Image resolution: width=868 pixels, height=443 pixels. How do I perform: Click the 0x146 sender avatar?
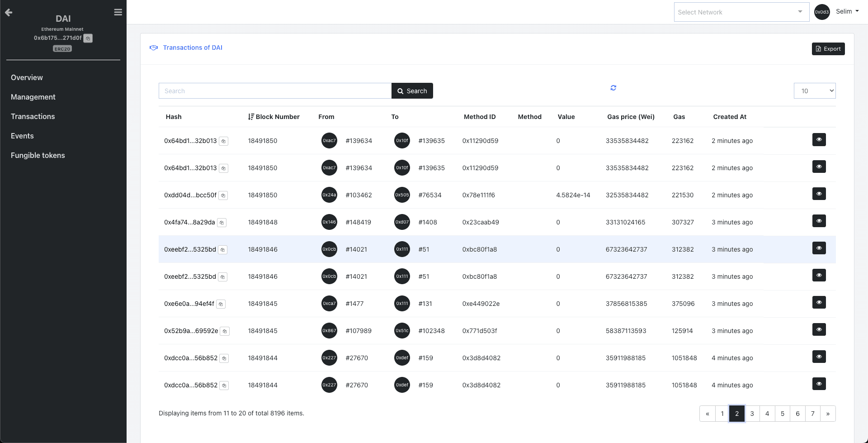329,222
